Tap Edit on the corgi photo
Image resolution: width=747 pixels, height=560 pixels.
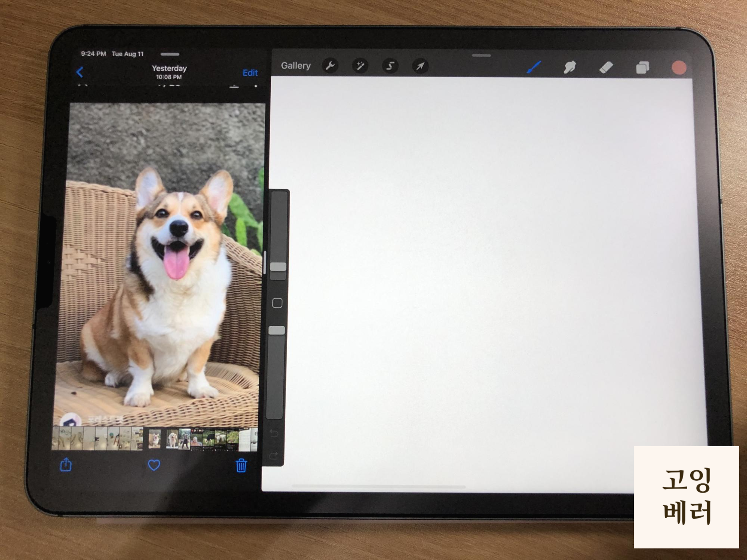pos(250,73)
